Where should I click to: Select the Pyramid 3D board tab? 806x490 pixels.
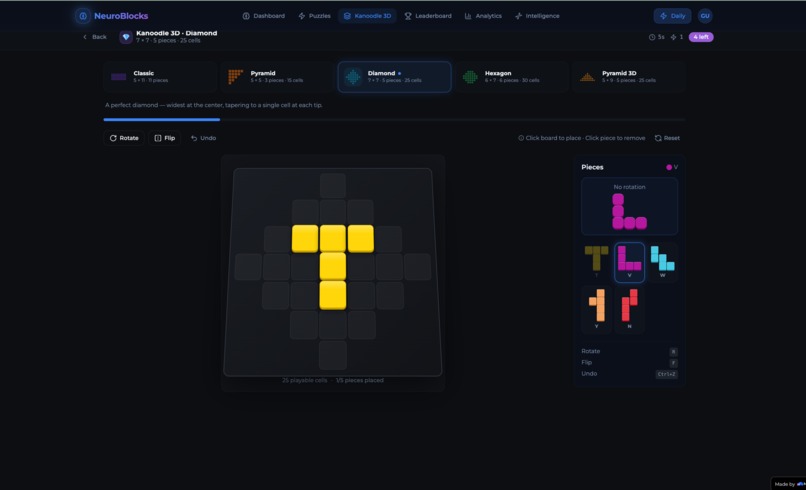(629, 77)
